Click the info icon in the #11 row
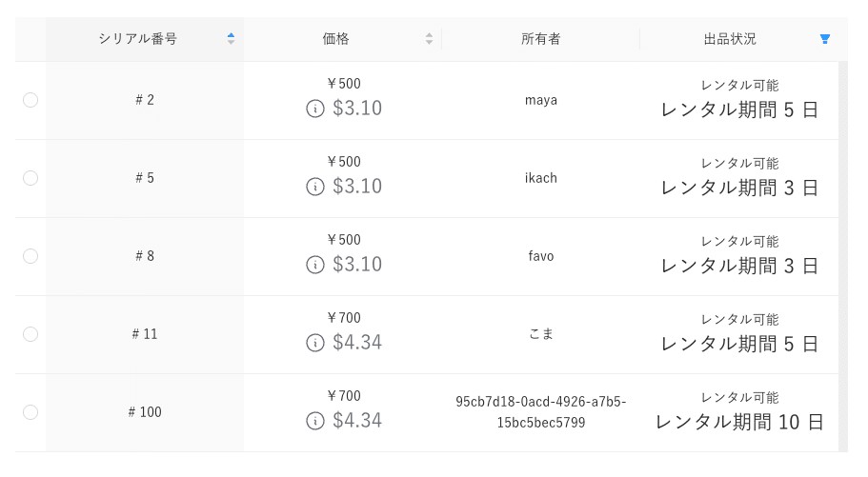 315,343
